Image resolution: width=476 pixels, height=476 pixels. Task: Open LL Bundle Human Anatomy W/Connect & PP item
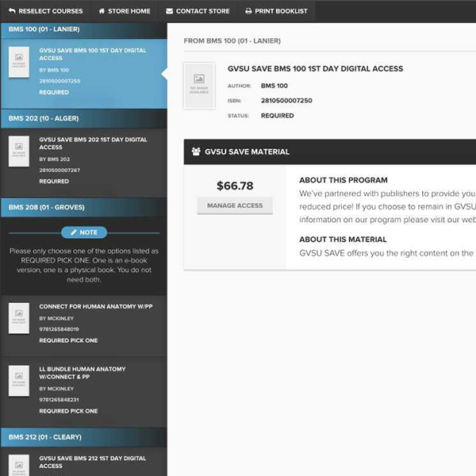(84, 392)
